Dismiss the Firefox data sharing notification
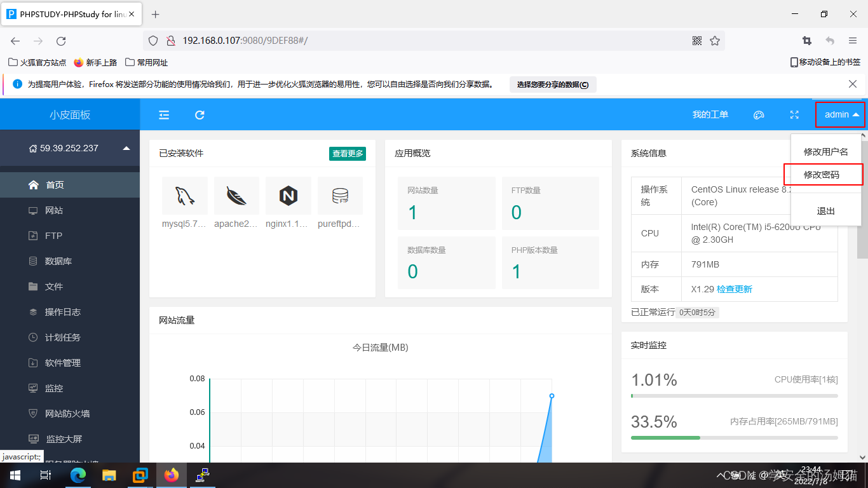 pos(853,84)
